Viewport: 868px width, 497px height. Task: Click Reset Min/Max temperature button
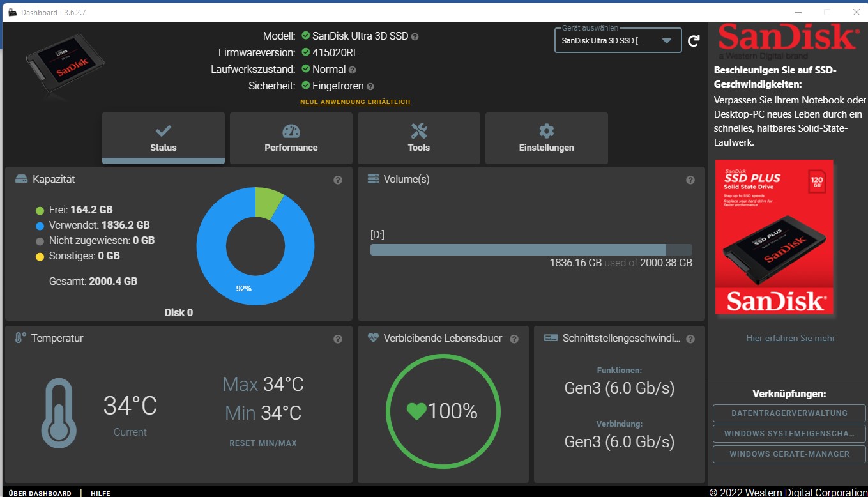pos(263,443)
